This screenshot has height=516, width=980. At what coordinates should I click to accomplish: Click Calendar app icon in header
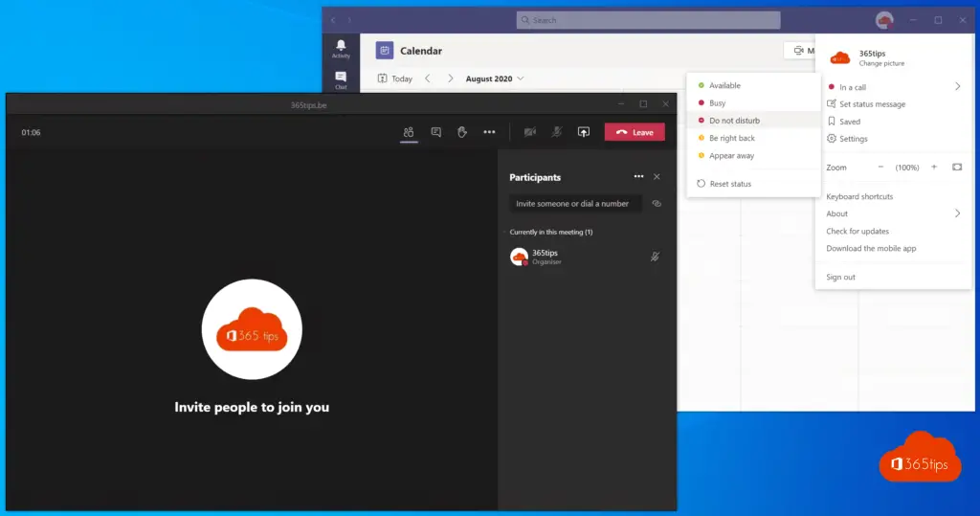tap(385, 50)
